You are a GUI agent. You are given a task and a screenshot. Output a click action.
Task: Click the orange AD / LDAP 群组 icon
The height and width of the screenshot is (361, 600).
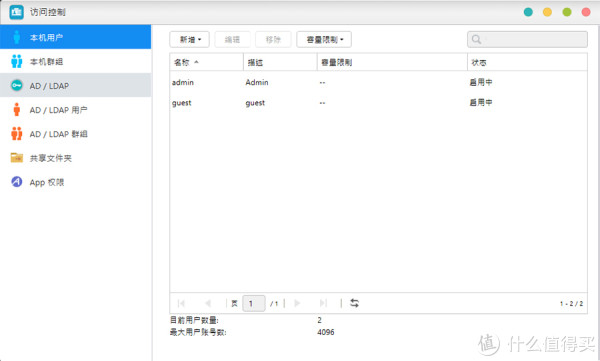click(x=16, y=134)
